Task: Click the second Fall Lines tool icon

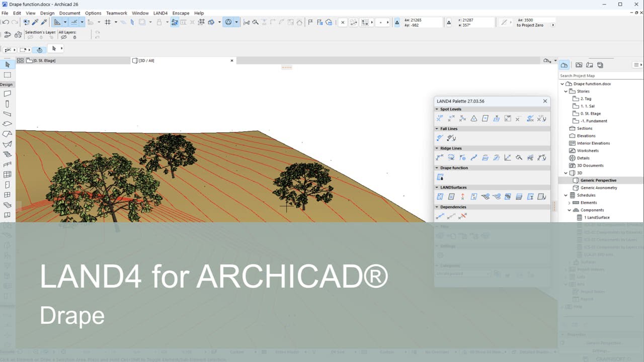Action: (451, 138)
